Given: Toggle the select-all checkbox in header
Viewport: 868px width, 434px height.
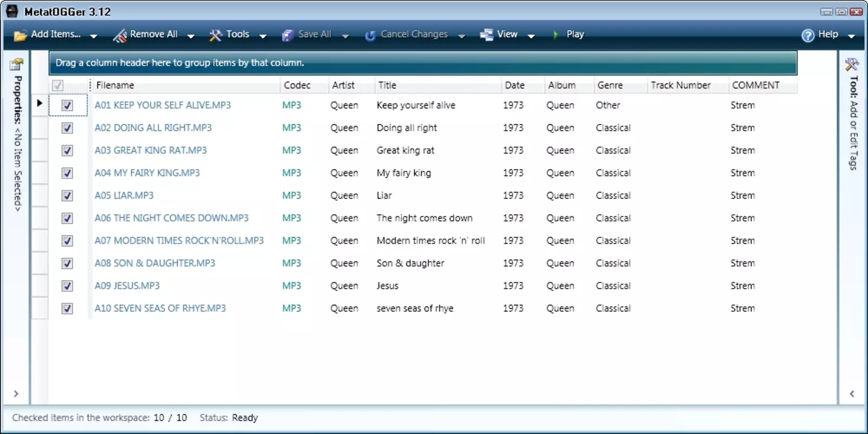Looking at the screenshot, I should pos(58,85).
